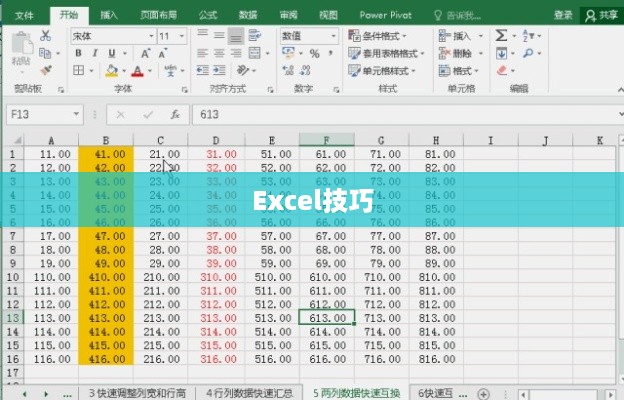Screen dimensions: 624x400
Task: Click the Cut scissors icon
Action: tap(45, 36)
